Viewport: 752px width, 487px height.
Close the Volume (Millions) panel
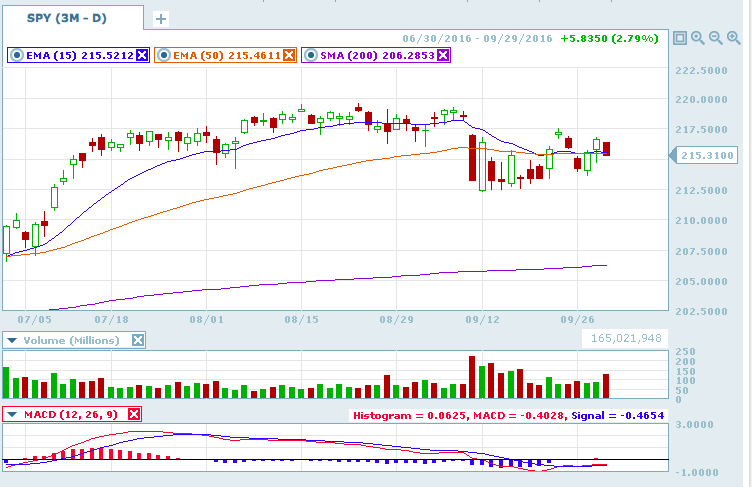tap(138, 340)
